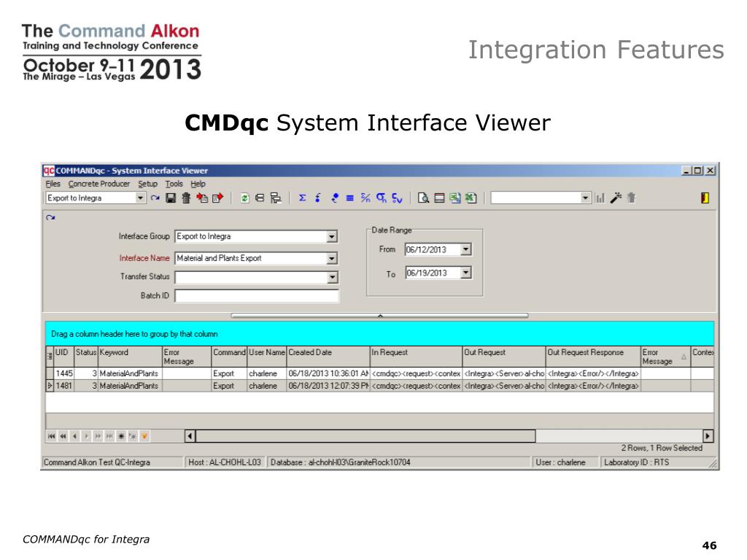Click the orange filter funnel icon
The image size is (747, 560).
point(144,436)
